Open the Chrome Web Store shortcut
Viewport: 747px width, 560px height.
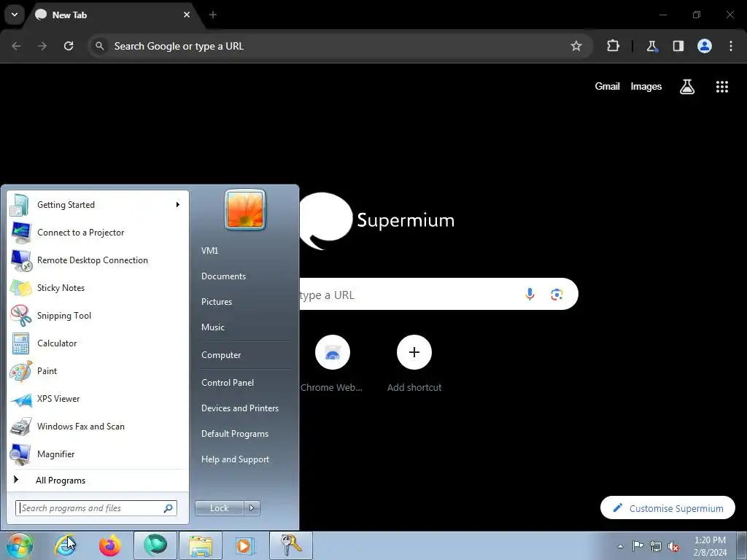(x=332, y=363)
